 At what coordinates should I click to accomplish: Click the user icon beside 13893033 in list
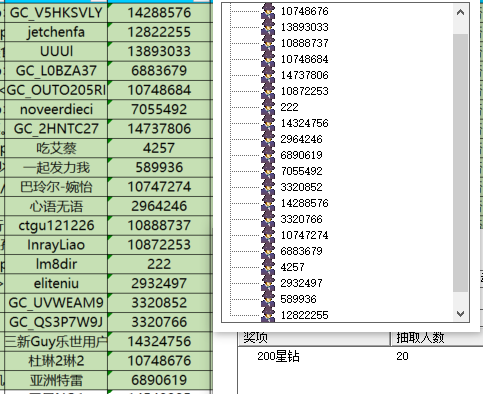coord(268,27)
